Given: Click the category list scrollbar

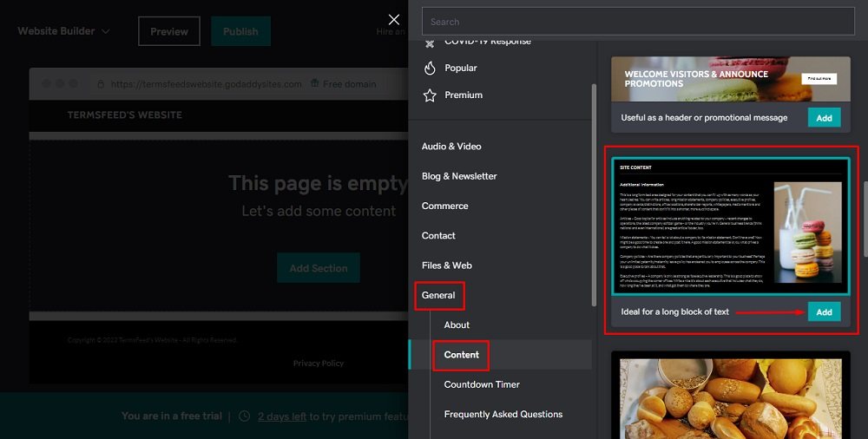Looking at the screenshot, I should coord(594,195).
